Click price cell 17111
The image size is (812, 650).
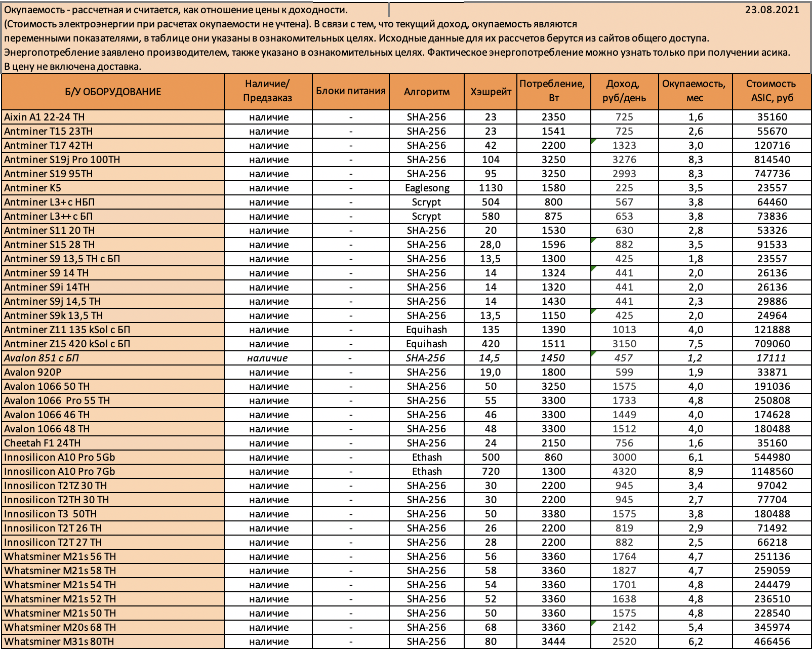[x=772, y=358]
